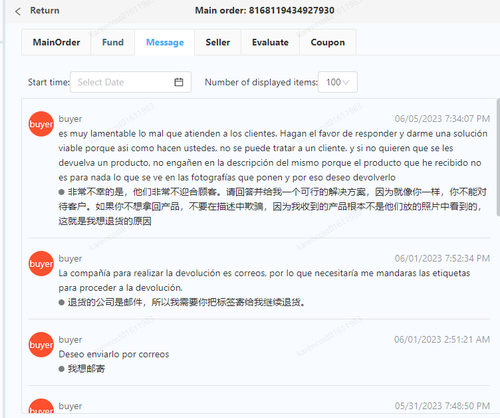Viewport: 500px width, 418px height.
Task: Click the translation text '我想邮寄'
Action: coord(86,369)
